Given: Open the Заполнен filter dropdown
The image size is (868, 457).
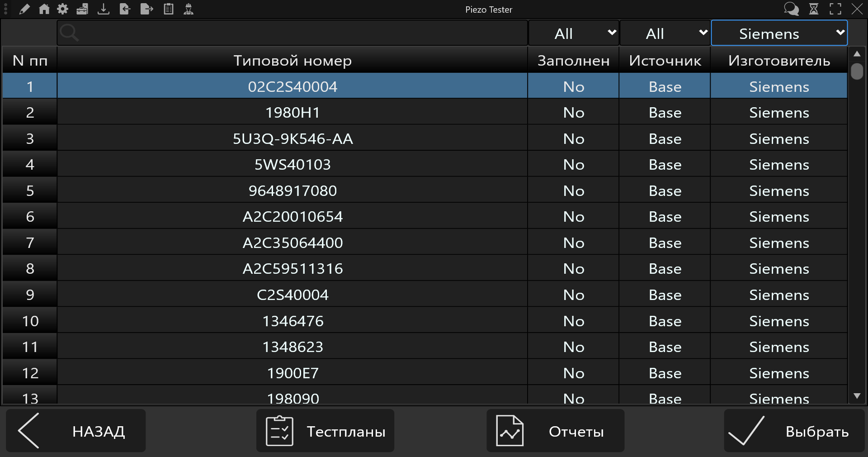Looking at the screenshot, I should [573, 33].
